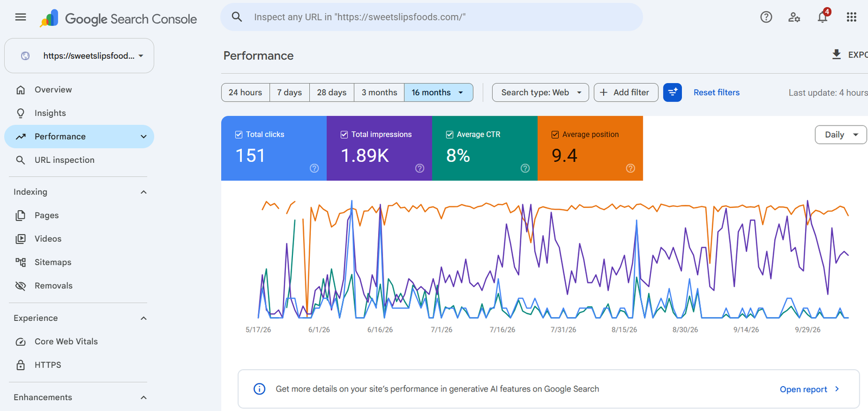The height and width of the screenshot is (411, 868).
Task: Click the Total clicks help icon
Action: coord(314,168)
